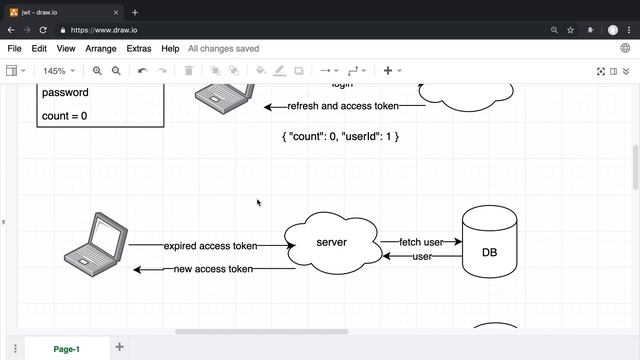The width and height of the screenshot is (640, 360).
Task: Click the expired access token label
Action: [211, 246]
